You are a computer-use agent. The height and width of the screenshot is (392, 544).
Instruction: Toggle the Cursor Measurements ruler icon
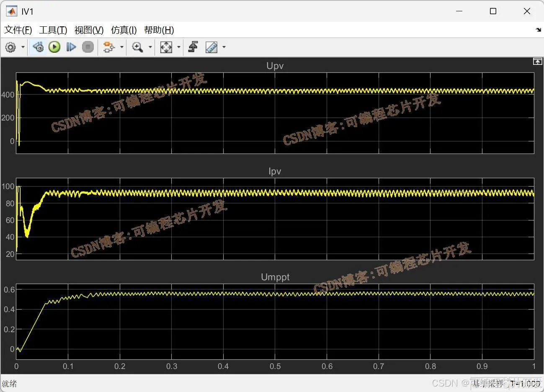click(211, 47)
